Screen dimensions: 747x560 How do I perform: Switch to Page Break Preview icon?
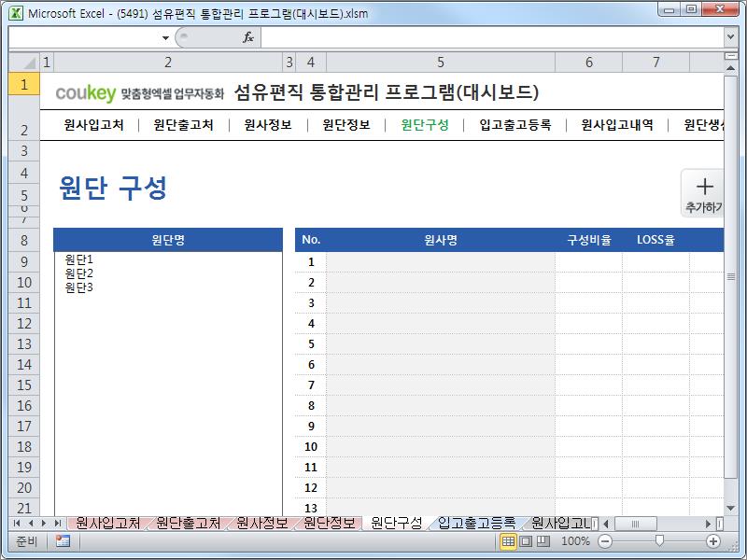pos(543,541)
